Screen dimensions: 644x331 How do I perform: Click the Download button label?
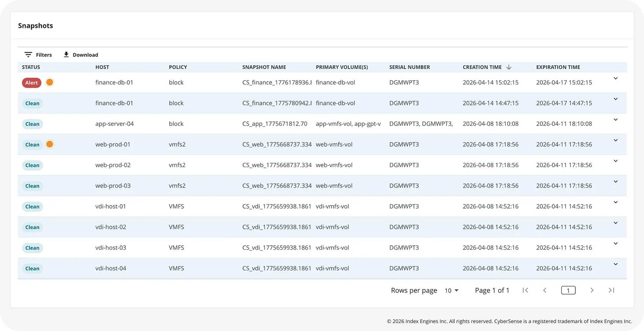point(86,55)
